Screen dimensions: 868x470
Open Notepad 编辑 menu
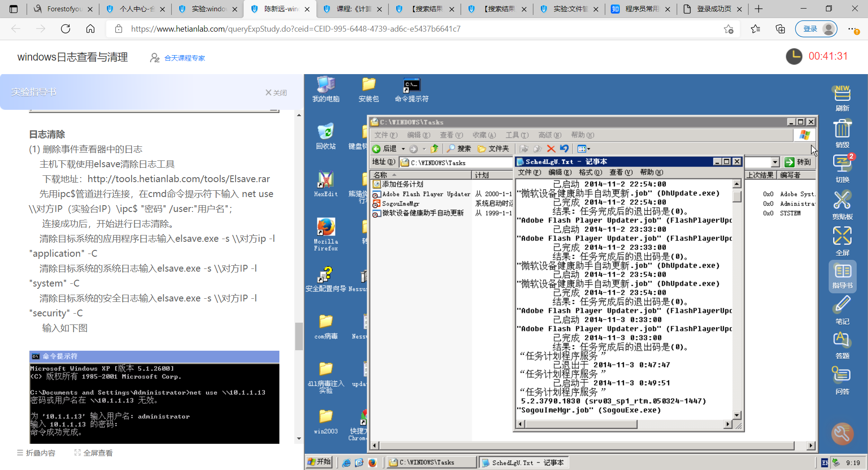(560, 172)
